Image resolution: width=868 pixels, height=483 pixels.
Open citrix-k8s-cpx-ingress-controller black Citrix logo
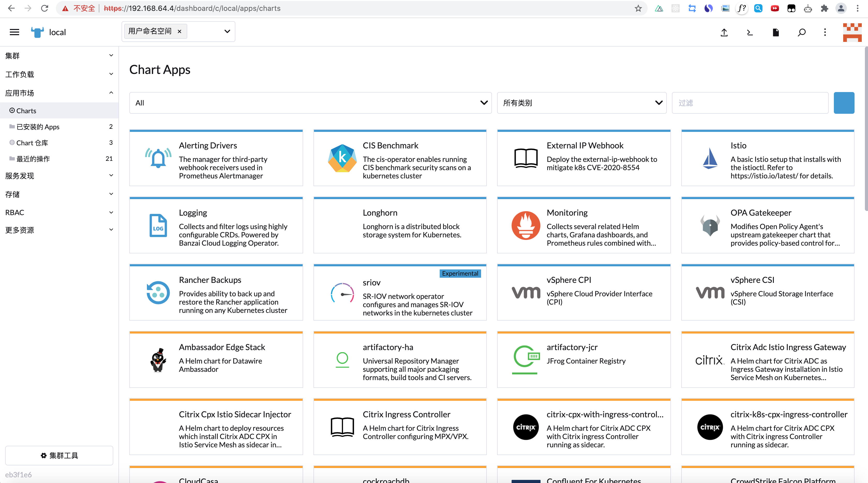click(x=710, y=427)
